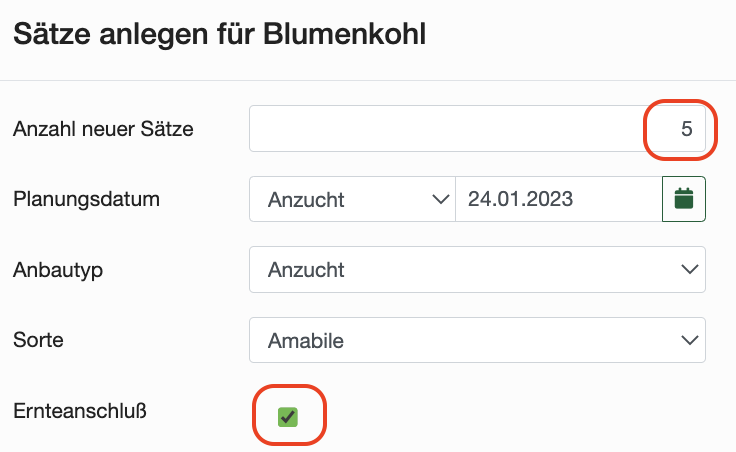Click the heading Sätze anlegen für Blumenkohl
The image size is (736, 452).
(x=220, y=34)
